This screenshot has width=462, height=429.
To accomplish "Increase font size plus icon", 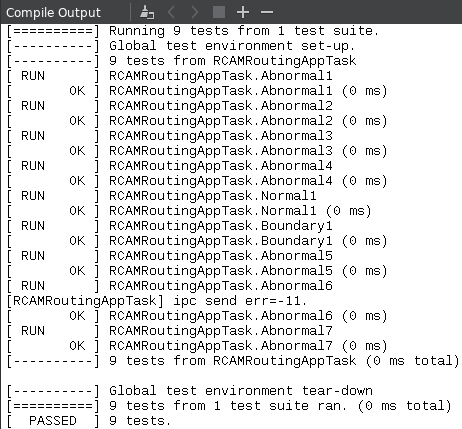I will pos(243,12).
